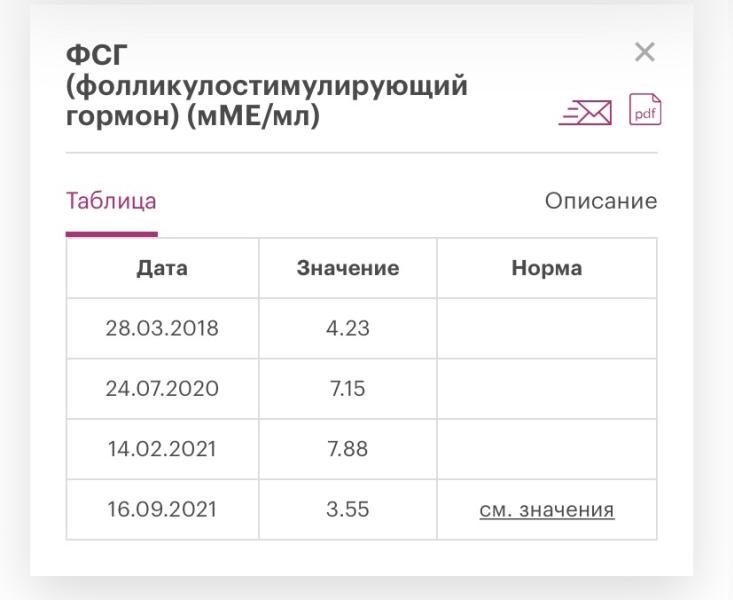Select the Значение column header
Image resolution: width=733 pixels, height=600 pixels.
[x=348, y=268]
